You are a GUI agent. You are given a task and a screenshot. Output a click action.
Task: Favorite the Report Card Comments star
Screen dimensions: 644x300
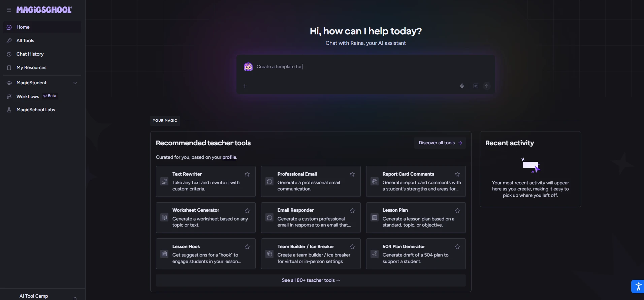tap(457, 174)
